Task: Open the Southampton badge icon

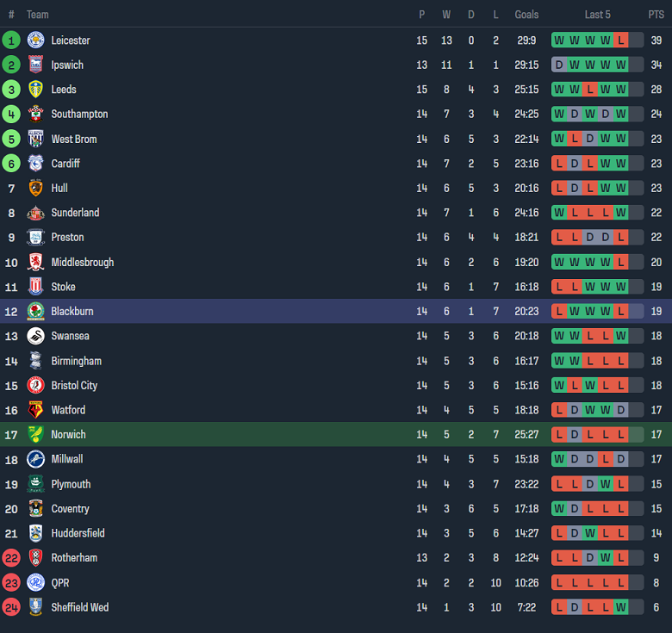Action: (x=35, y=114)
